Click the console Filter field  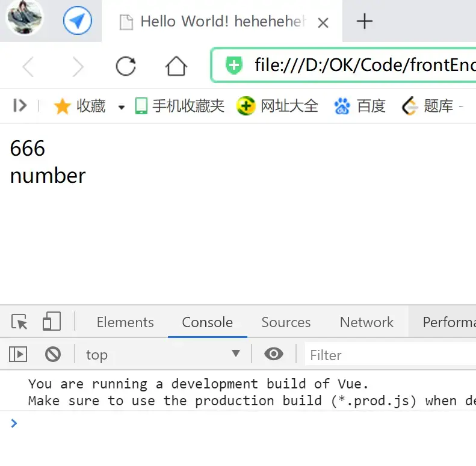click(x=391, y=355)
